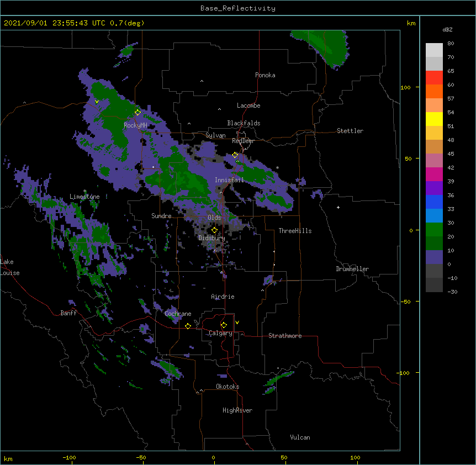Select the orange swatch between 60 and 57 dBZ
Screen dimensions: 476x465
pyautogui.click(x=434, y=91)
